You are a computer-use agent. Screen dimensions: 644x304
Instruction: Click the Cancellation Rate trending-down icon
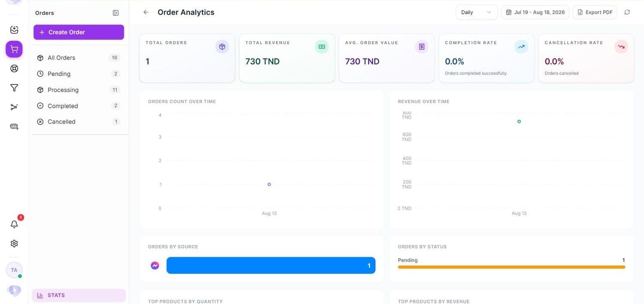coord(621,46)
